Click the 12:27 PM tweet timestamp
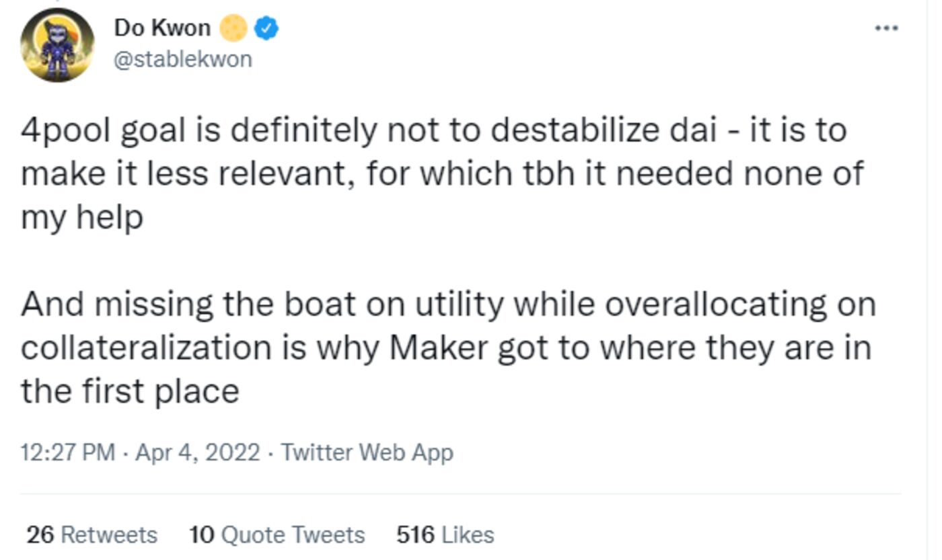The image size is (942, 560). pyautogui.click(x=68, y=452)
